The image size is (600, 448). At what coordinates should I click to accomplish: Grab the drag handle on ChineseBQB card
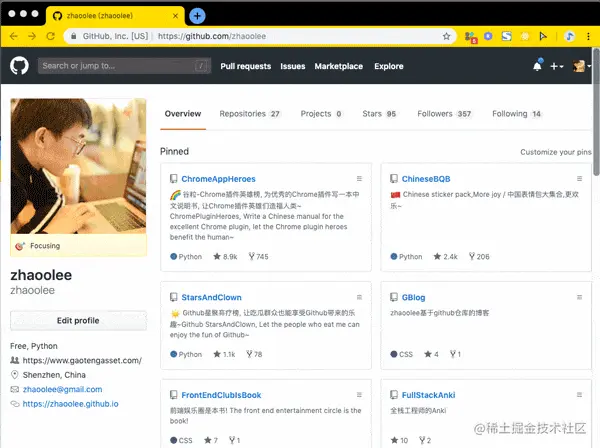579,179
